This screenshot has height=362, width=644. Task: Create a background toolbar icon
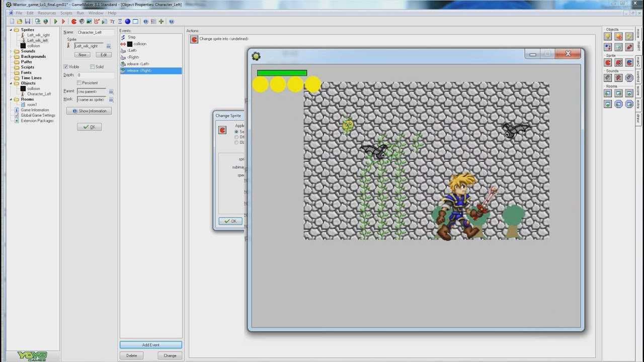pyautogui.click(x=89, y=22)
